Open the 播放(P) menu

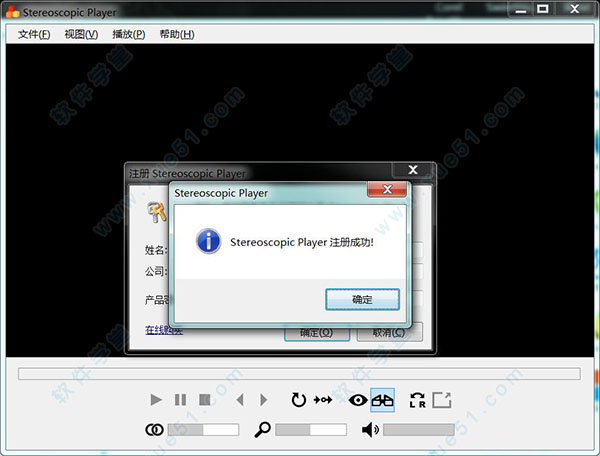[x=129, y=34]
